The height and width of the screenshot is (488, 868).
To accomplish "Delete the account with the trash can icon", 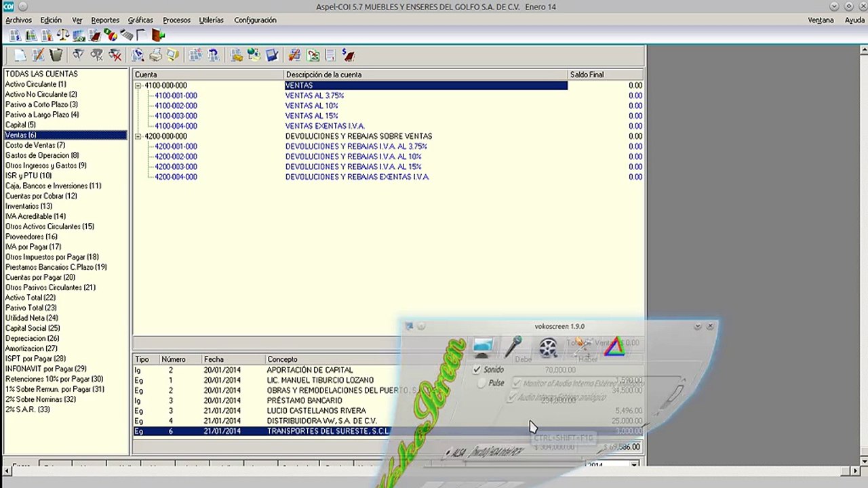I will [56, 56].
